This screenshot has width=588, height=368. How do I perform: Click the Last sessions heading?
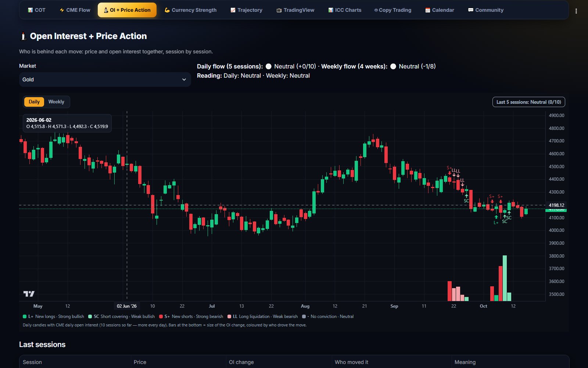42,344
